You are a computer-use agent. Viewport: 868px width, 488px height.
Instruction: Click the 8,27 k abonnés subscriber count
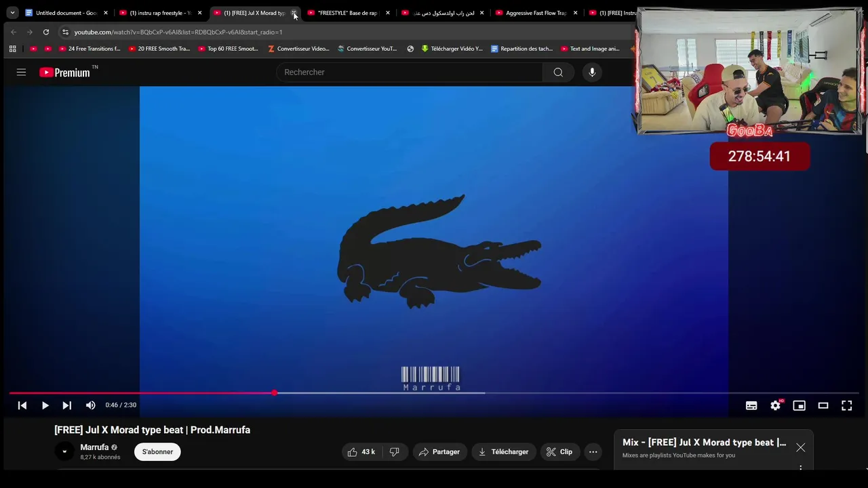[100, 457]
